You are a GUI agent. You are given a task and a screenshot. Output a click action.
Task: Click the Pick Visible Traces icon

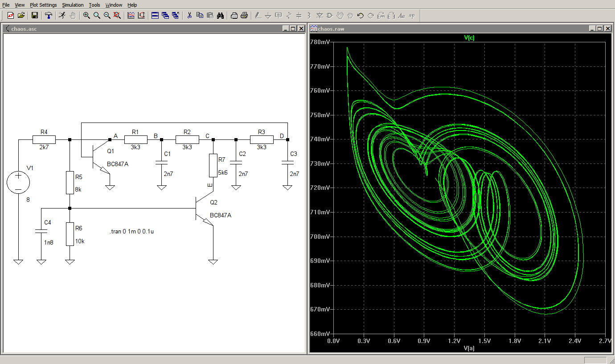tap(131, 15)
